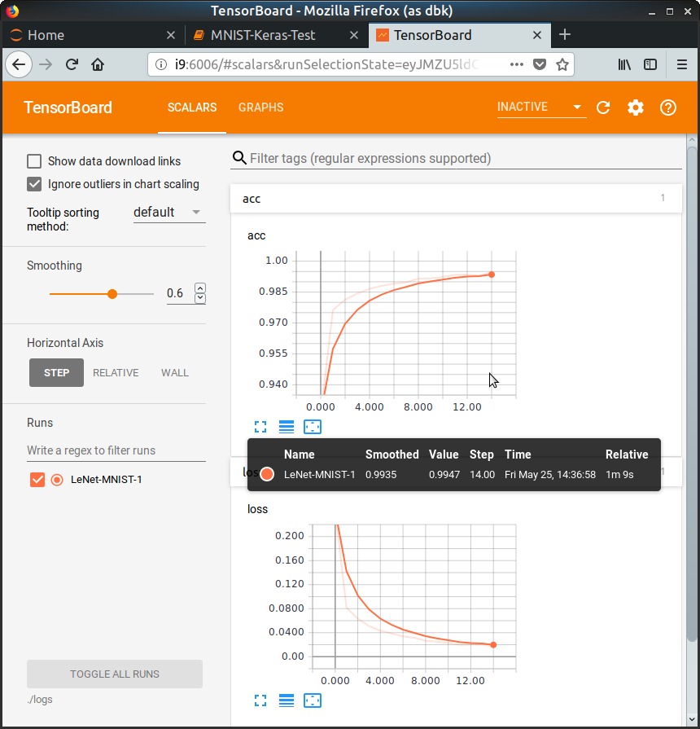Enable Show data download links checkbox
Image resolution: width=700 pixels, height=729 pixels.
pyautogui.click(x=34, y=161)
